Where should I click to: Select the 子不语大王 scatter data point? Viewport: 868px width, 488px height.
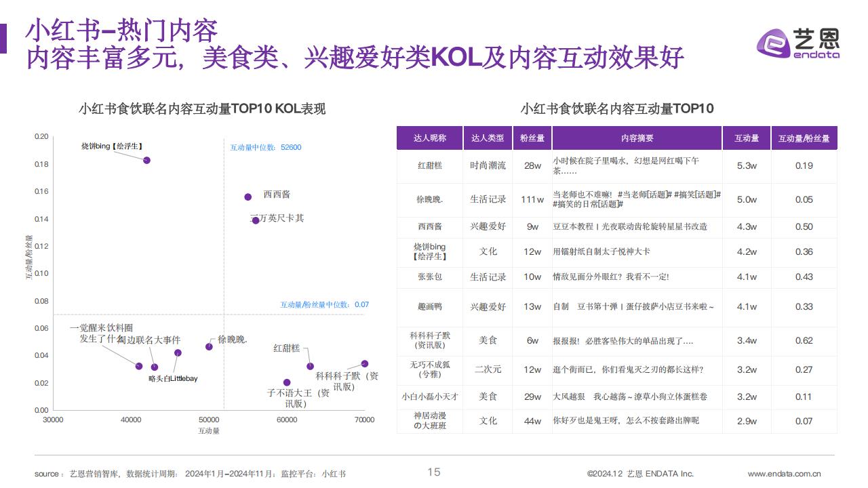point(287,383)
